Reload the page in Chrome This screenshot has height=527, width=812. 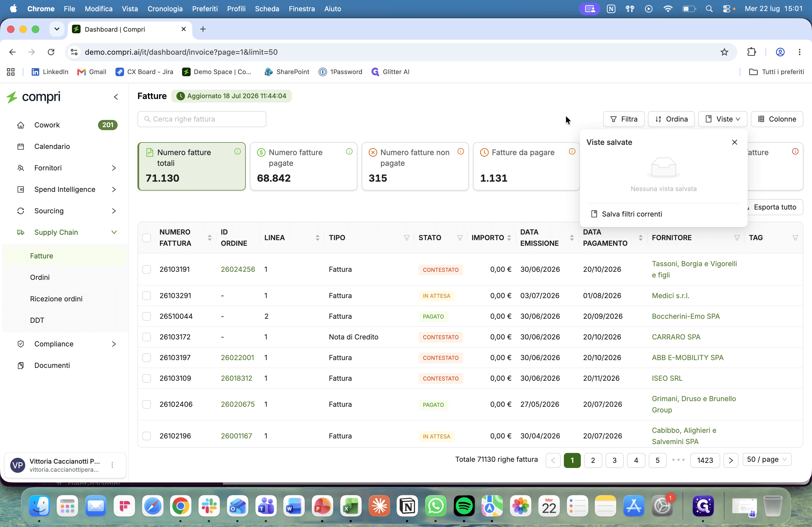pyautogui.click(x=51, y=52)
